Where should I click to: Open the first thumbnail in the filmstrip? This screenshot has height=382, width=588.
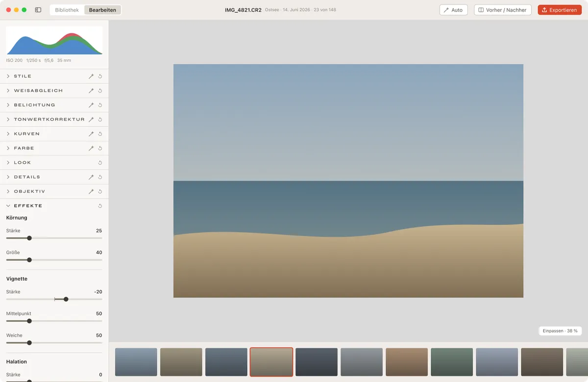pyautogui.click(x=136, y=362)
